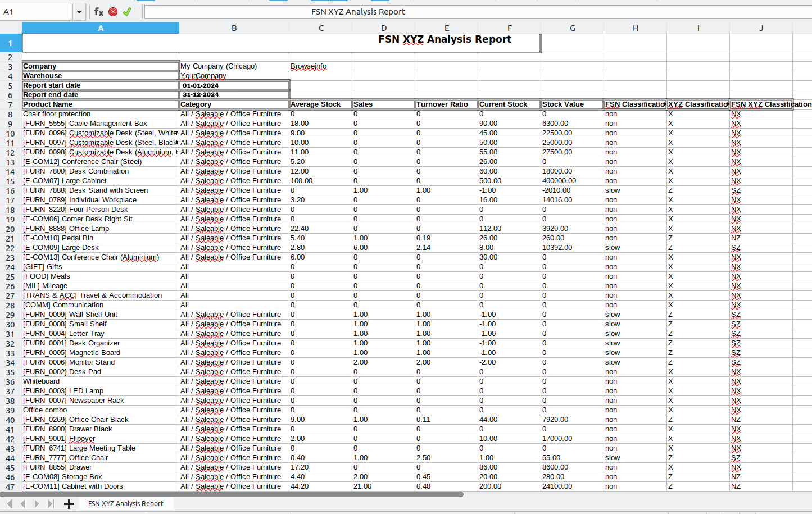812x514 pixels.
Task: Jump to last sheet with navigation arrow
Action: 51,504
